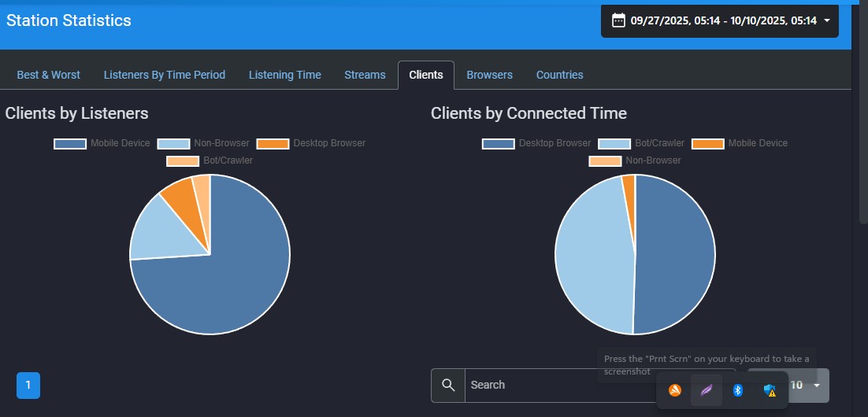This screenshot has height=417, width=868.
Task: Toggle Desktop Browser legend in Clients by Connected Time
Action: point(536,143)
